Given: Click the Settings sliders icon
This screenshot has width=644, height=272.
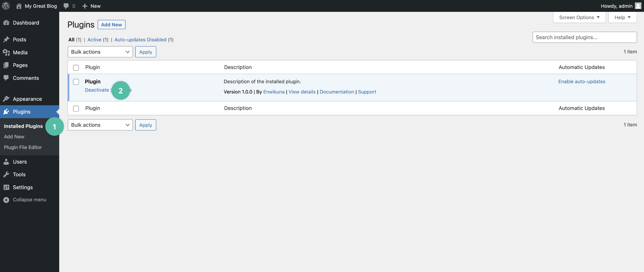Looking at the screenshot, I should [6, 187].
